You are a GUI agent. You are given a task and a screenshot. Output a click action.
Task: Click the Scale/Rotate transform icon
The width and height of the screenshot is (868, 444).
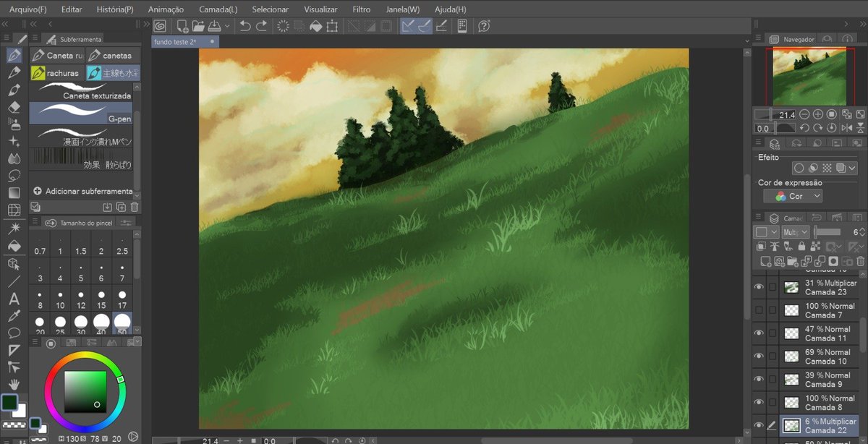332,26
